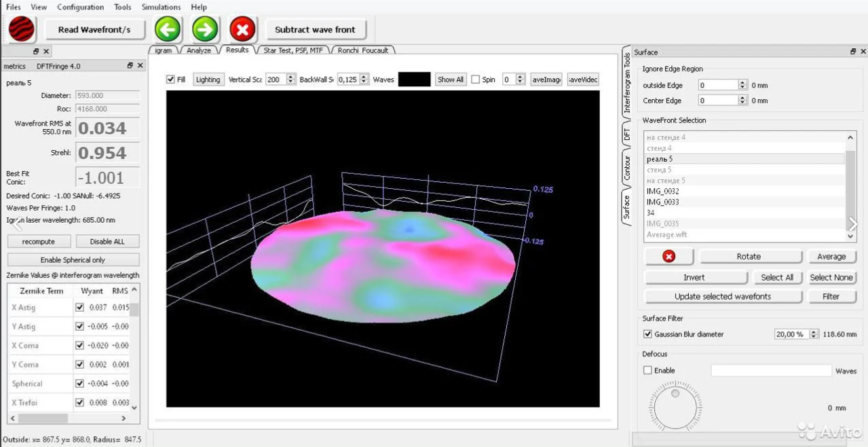
Task: Click Subtract wave front button
Action: click(x=315, y=29)
